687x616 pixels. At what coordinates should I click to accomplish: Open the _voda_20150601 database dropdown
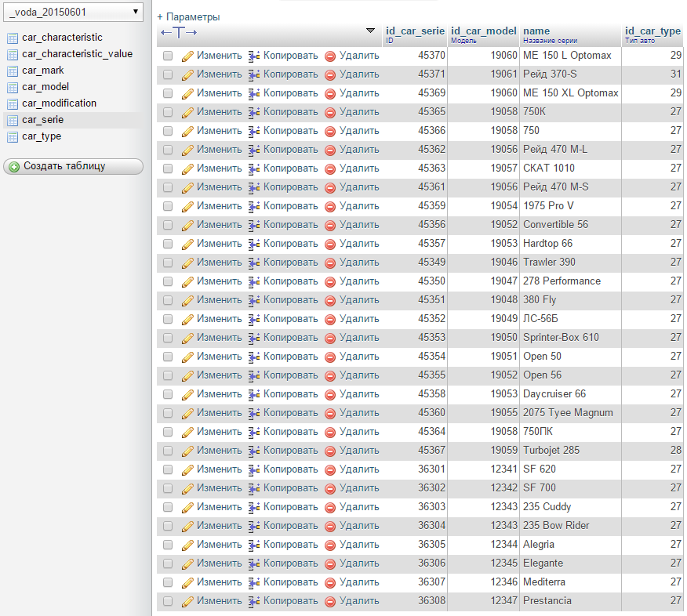[73, 13]
